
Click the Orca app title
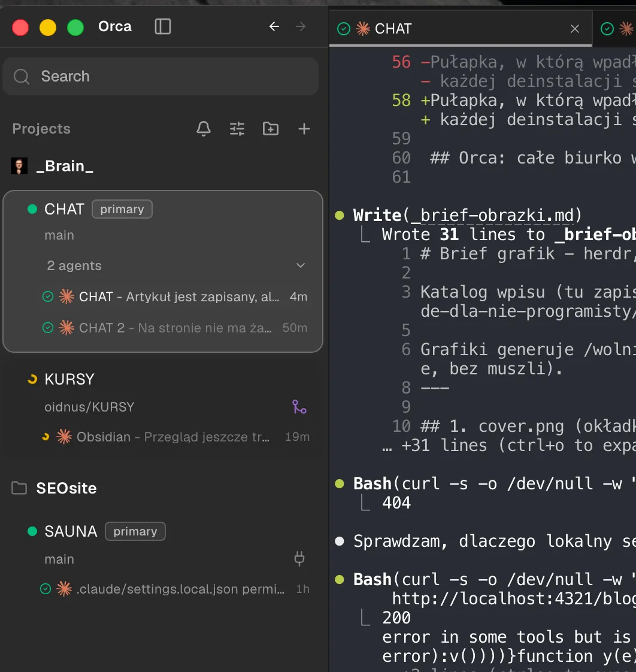[x=115, y=26]
